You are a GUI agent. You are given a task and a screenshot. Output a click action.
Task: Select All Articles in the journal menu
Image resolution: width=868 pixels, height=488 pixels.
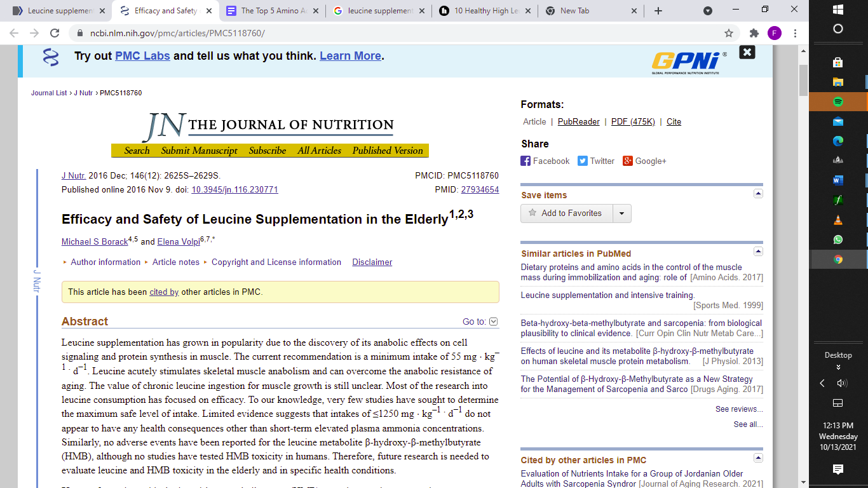click(x=319, y=151)
